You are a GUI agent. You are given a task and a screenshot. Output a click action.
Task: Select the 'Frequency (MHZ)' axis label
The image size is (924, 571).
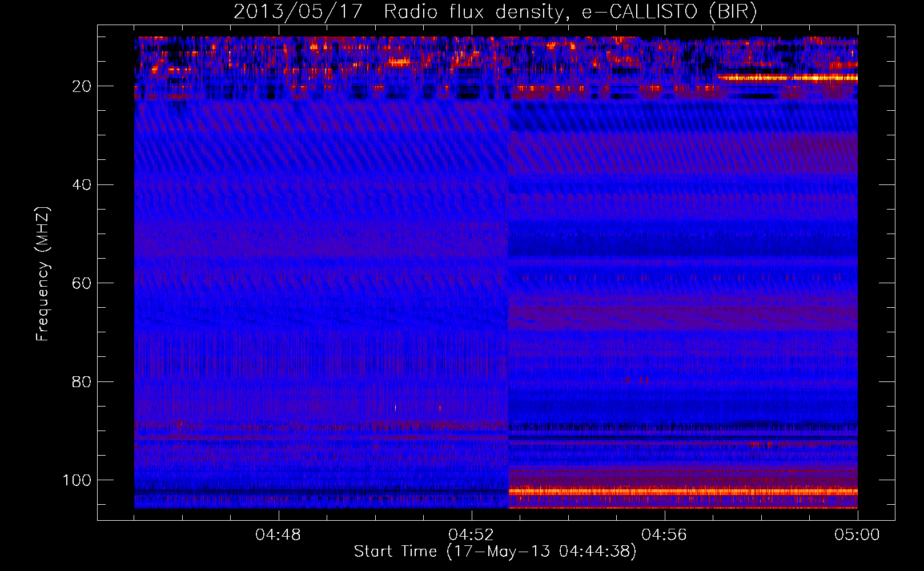tap(43, 274)
